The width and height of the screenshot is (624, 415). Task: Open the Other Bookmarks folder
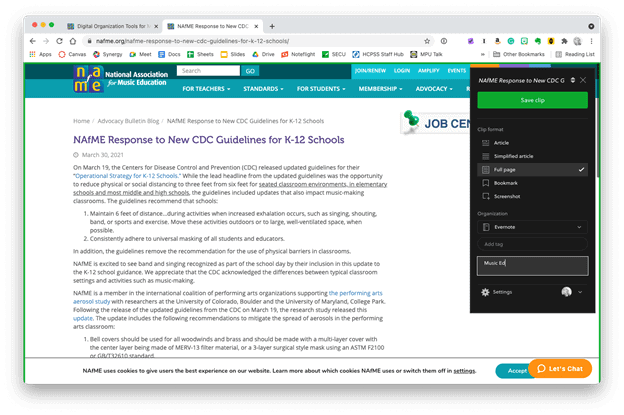[x=519, y=54]
